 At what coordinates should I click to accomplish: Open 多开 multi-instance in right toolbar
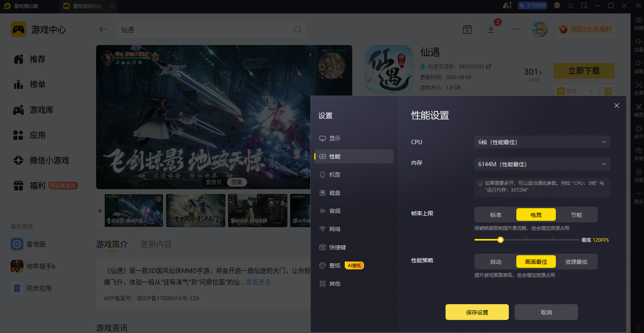[638, 132]
